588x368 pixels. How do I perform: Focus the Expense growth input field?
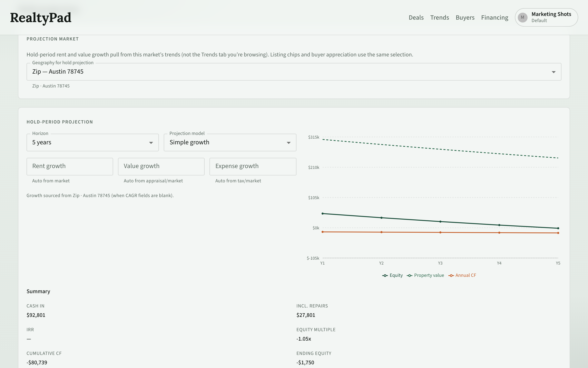(x=253, y=166)
